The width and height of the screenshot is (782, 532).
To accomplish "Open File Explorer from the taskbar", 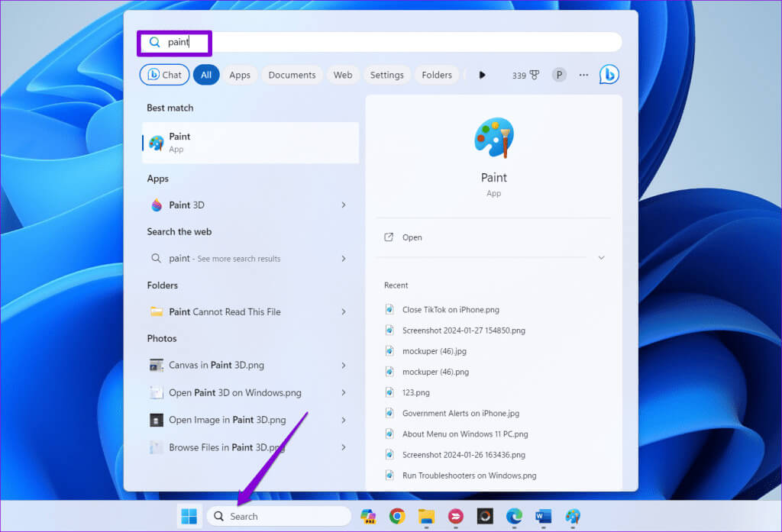I will (x=426, y=516).
